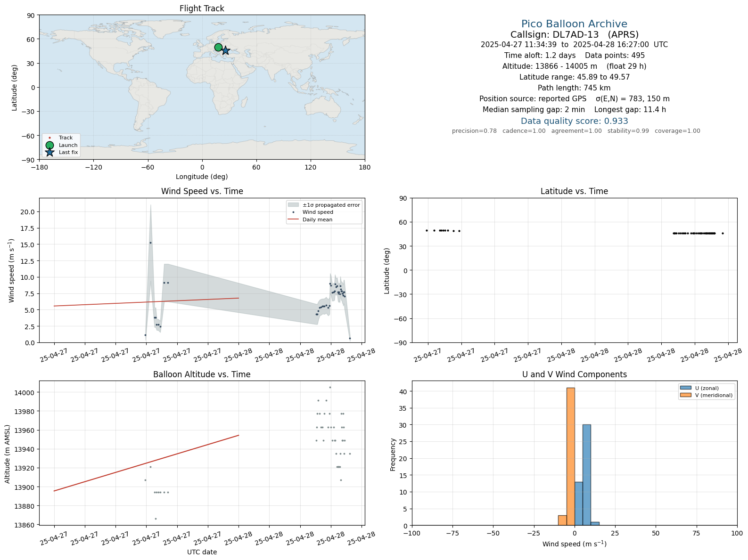748x560 pixels.
Task: Click the highest altitude data point
Action: (x=330, y=387)
